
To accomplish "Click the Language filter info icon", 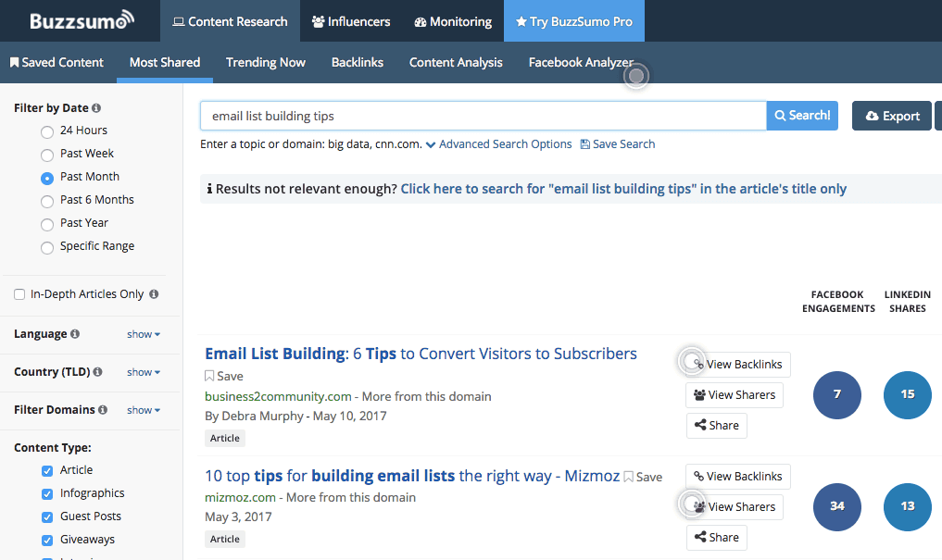I will tap(75, 334).
